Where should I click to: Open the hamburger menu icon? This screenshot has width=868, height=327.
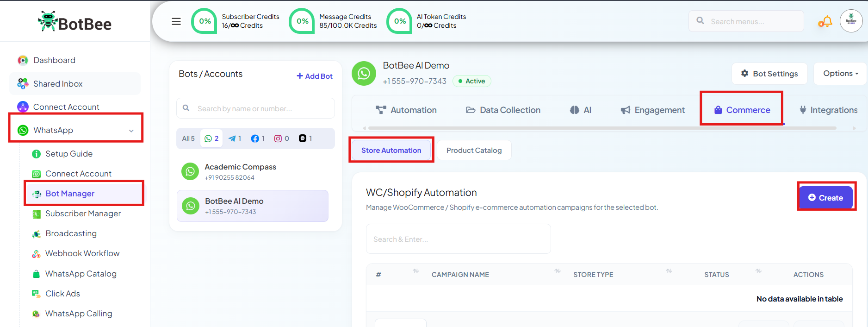point(176,21)
